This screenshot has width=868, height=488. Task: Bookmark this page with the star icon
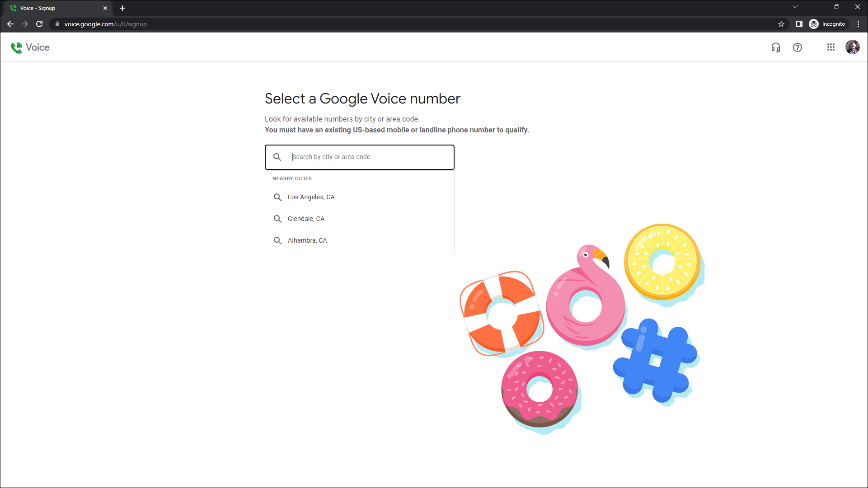[781, 24]
